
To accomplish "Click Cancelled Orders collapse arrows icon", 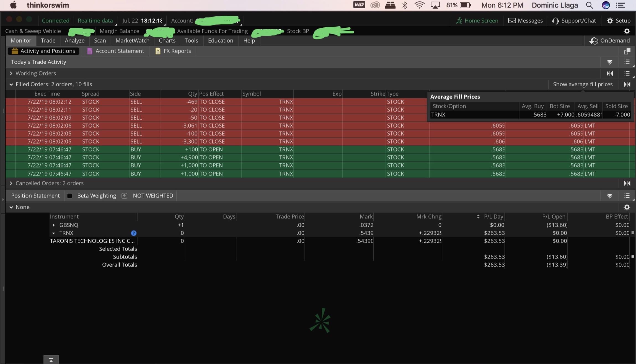I will tap(627, 183).
